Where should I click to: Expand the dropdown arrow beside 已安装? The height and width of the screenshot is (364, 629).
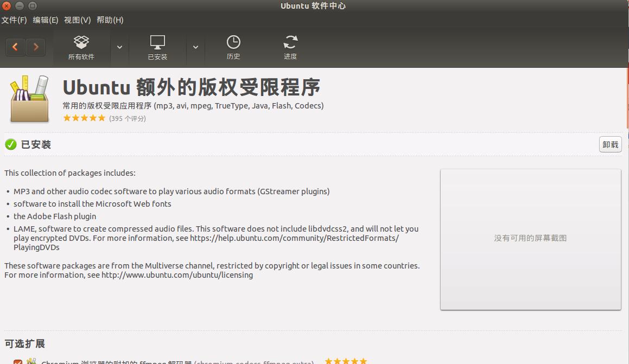pyautogui.click(x=195, y=47)
